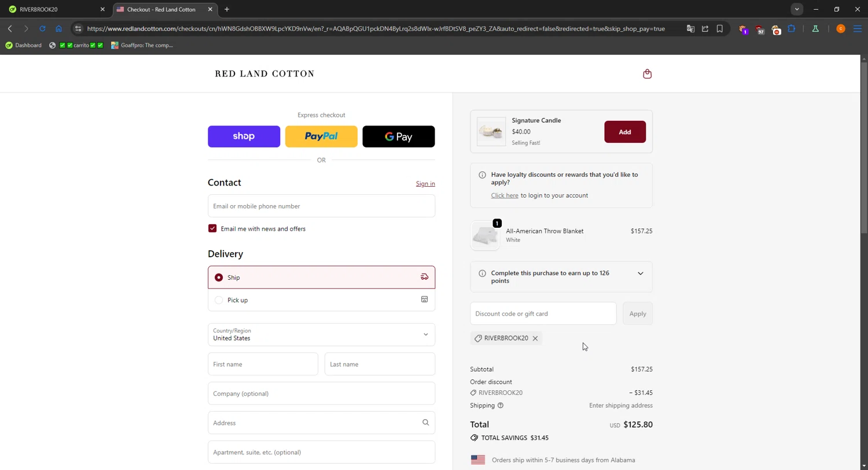The image size is (868, 470).
Task: Reload the checkout page
Action: 42,28
